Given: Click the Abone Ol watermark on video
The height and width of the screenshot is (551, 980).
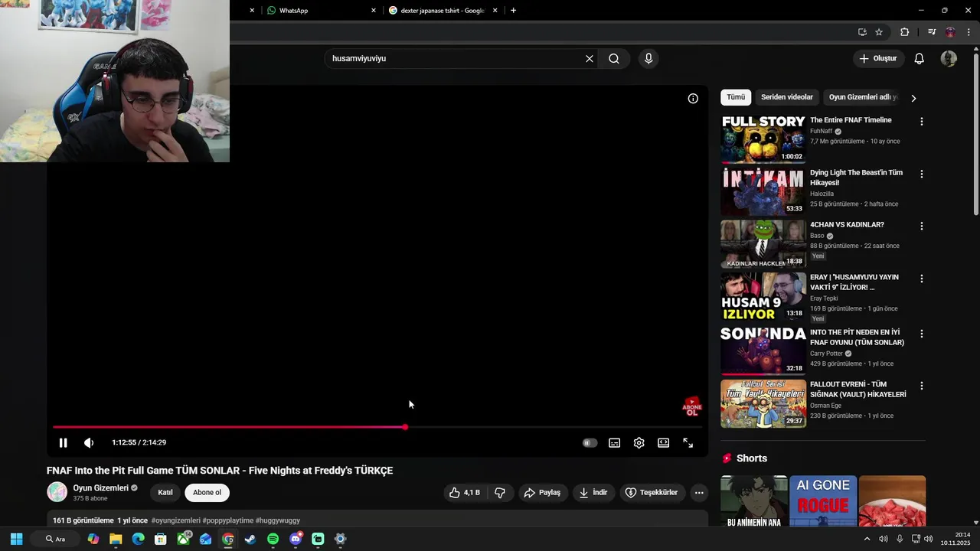Looking at the screenshot, I should [x=692, y=407].
